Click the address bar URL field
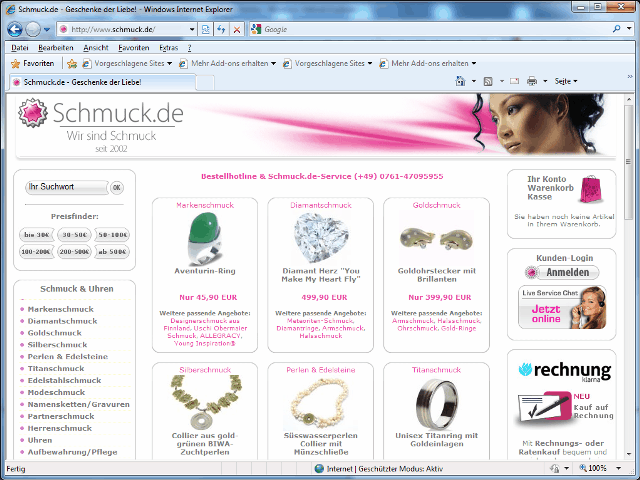Screen dimensions: 640x480 click(122, 29)
